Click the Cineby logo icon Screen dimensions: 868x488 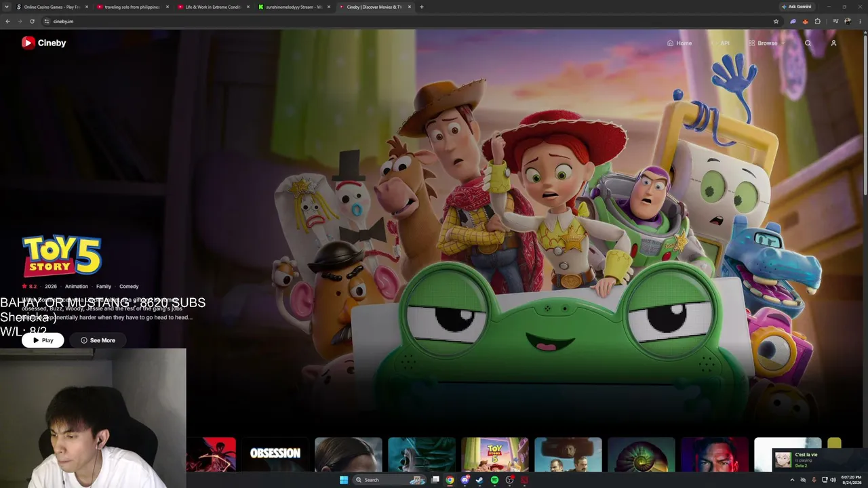[28, 43]
